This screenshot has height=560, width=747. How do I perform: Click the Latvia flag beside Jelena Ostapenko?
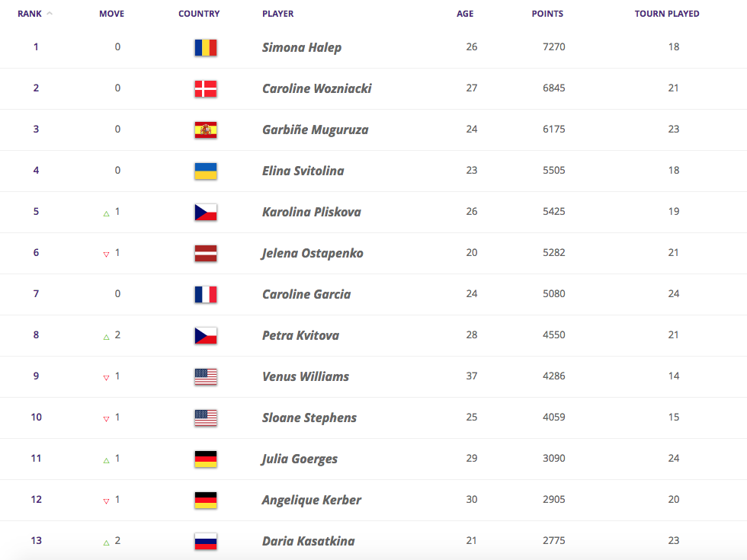pyautogui.click(x=206, y=253)
